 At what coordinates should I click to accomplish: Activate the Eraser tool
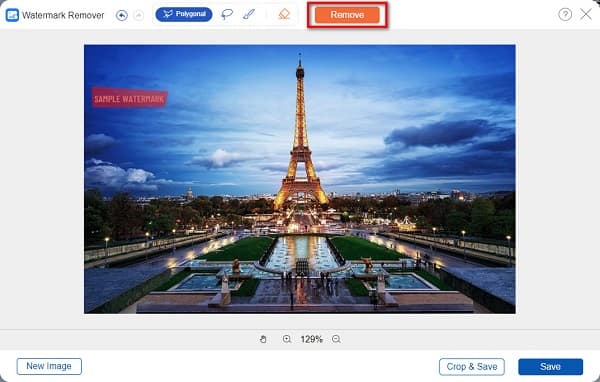tap(284, 15)
